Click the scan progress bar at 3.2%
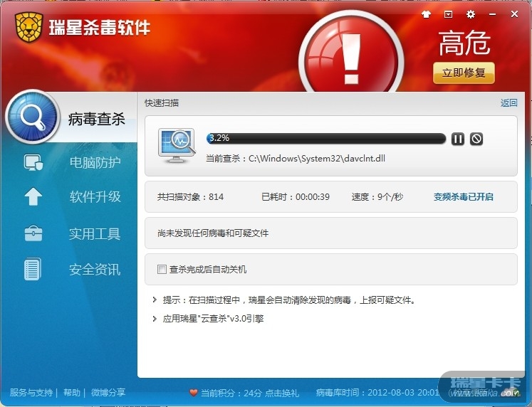This screenshot has width=532, height=407. pos(326,138)
